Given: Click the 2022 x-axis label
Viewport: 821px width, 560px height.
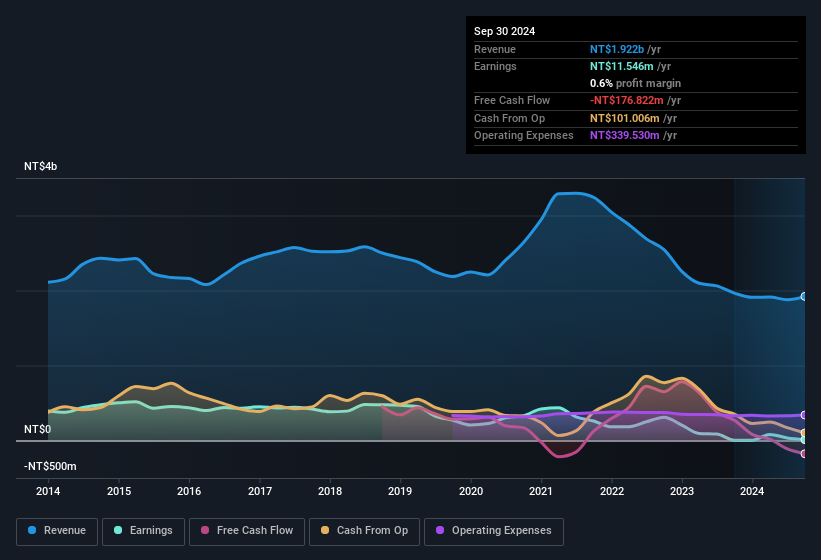Looking at the screenshot, I should coord(612,491).
